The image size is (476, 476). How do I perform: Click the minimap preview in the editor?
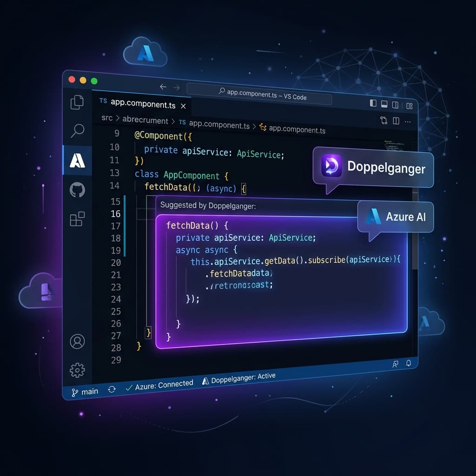click(x=394, y=145)
